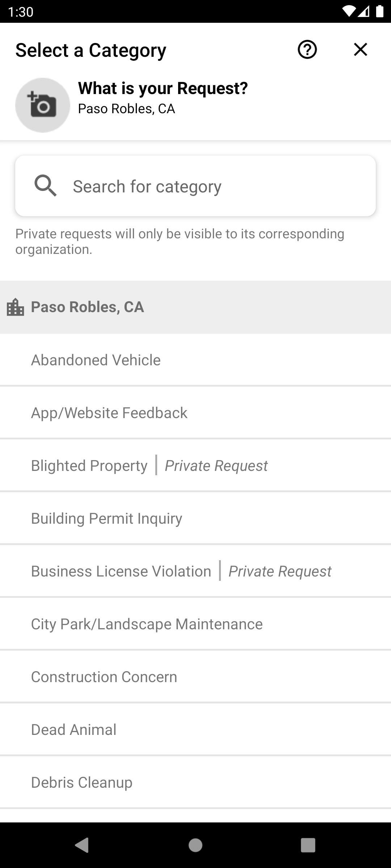The width and height of the screenshot is (391, 868).
Task: Select the Abandoned Vehicle category
Action: [96, 360]
